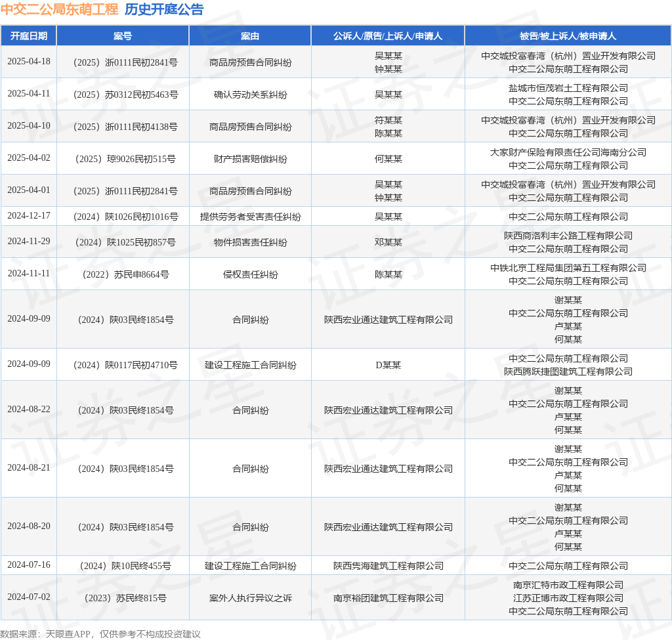Click case number (2024)陕10民终455号
672x640 pixels.
[125, 566]
